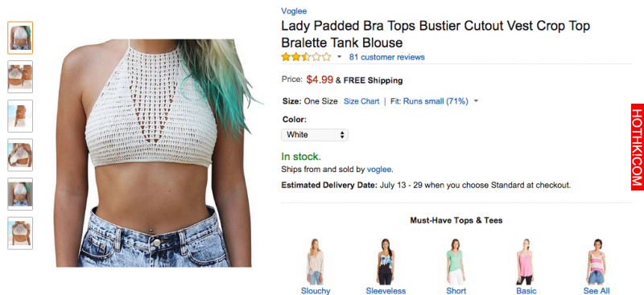Open the 81 customer reviews link
The height and width of the screenshot is (295, 644).
[x=387, y=57]
